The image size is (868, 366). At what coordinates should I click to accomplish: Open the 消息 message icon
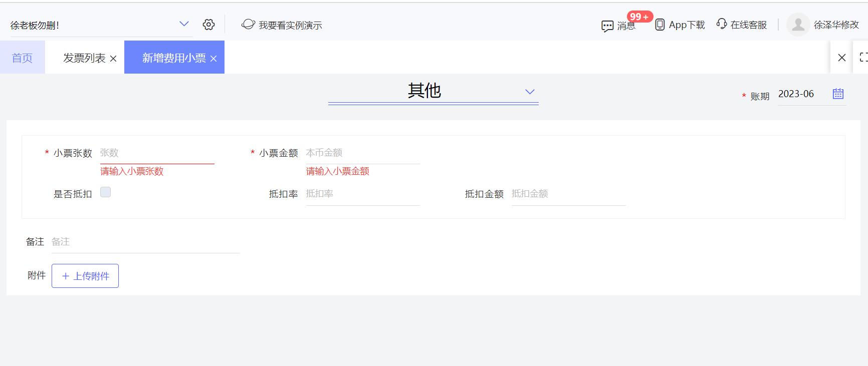coord(607,26)
